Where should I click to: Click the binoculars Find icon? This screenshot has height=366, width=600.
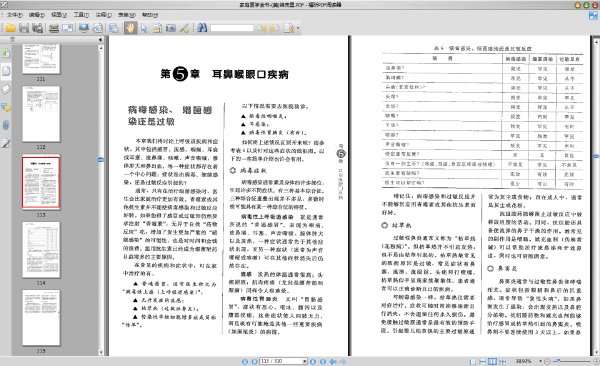coord(202,28)
